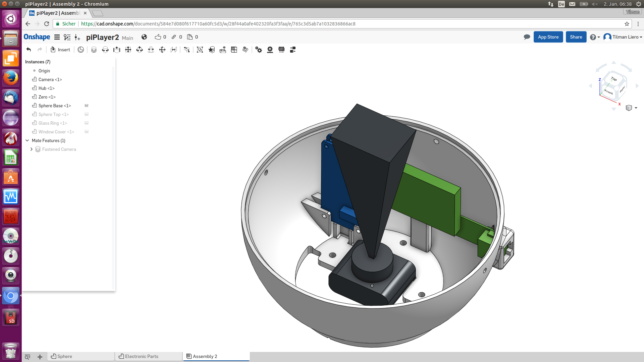Open the tab manager icon
Image resolution: width=644 pixels, height=362 pixels.
[x=28, y=357]
